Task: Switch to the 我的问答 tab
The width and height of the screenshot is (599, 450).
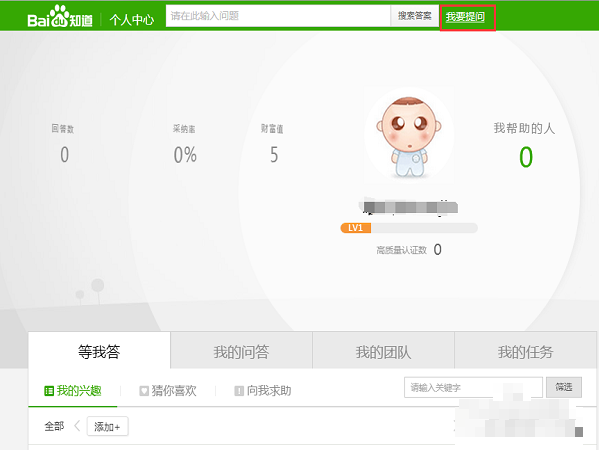Action: click(241, 350)
